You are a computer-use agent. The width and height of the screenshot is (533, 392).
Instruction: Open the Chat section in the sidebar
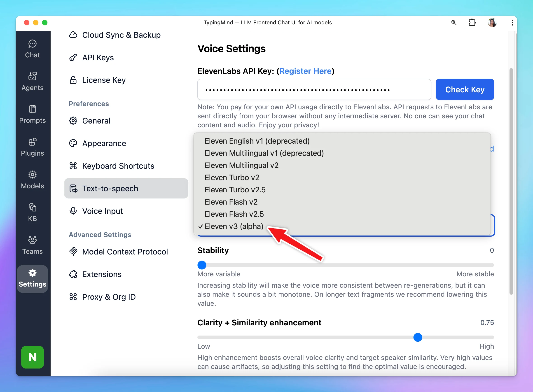pyautogui.click(x=33, y=49)
